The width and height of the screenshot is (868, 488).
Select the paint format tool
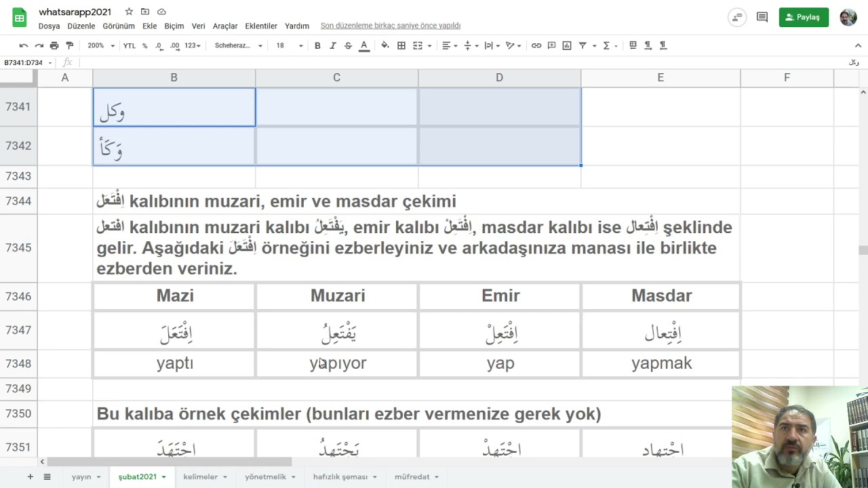[x=69, y=45]
